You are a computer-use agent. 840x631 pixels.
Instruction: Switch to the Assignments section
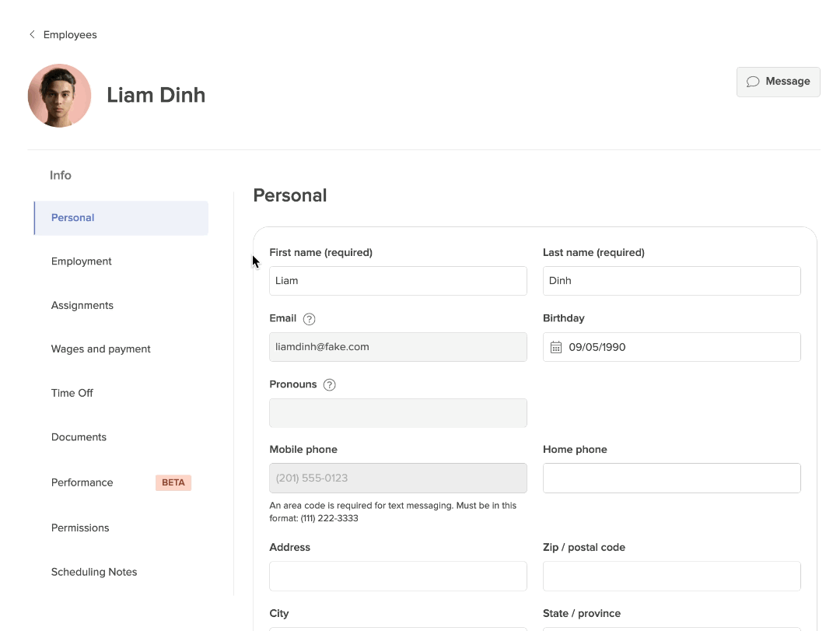(82, 305)
